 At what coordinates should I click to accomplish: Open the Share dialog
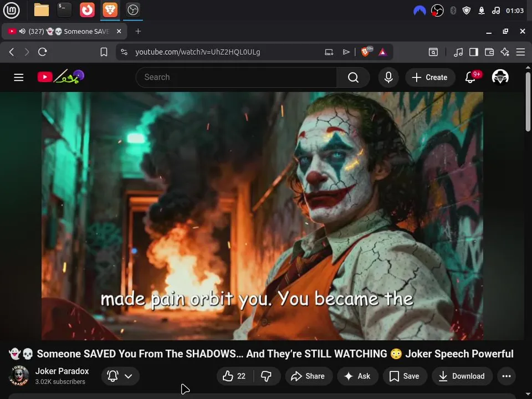point(309,376)
